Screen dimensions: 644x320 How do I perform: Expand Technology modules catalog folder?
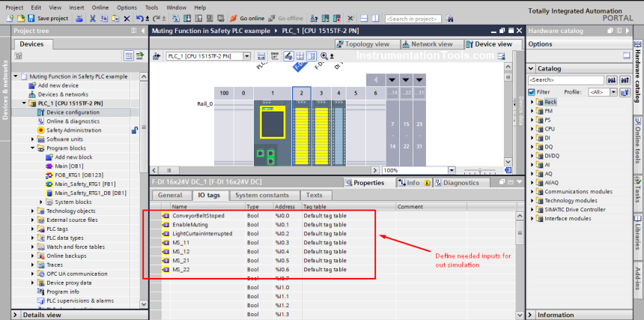pos(532,200)
